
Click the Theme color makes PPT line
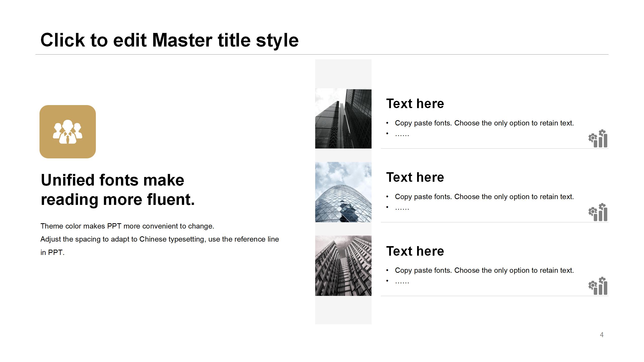pyautogui.click(x=127, y=226)
